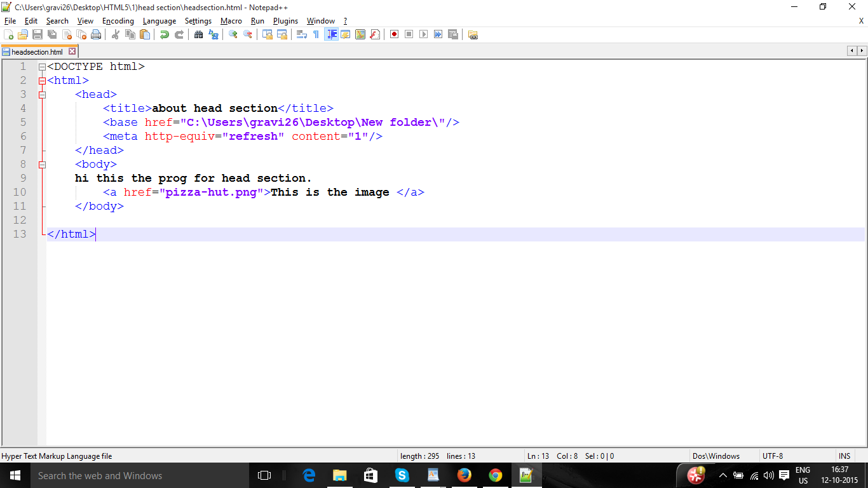868x488 pixels.
Task: Collapse the head section fold marker
Action: pos(42,95)
